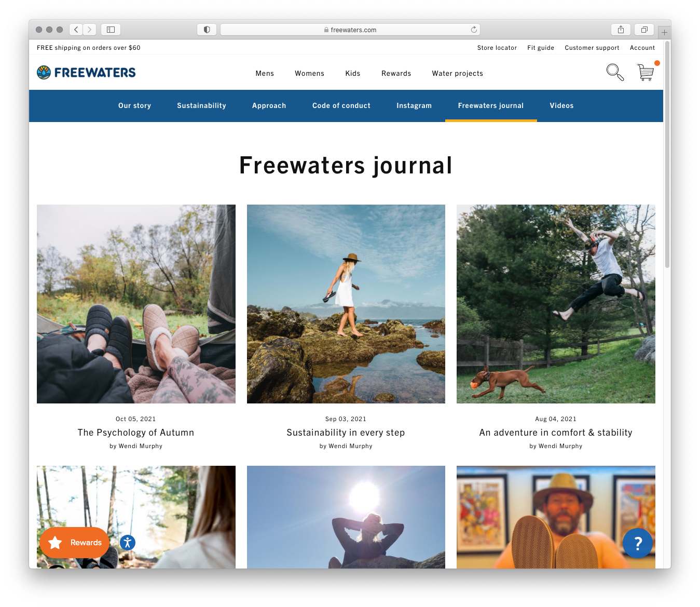Viewport: 700px width, 607px height.
Task: Click the byline under Sustainability in every step
Action: pyautogui.click(x=346, y=446)
